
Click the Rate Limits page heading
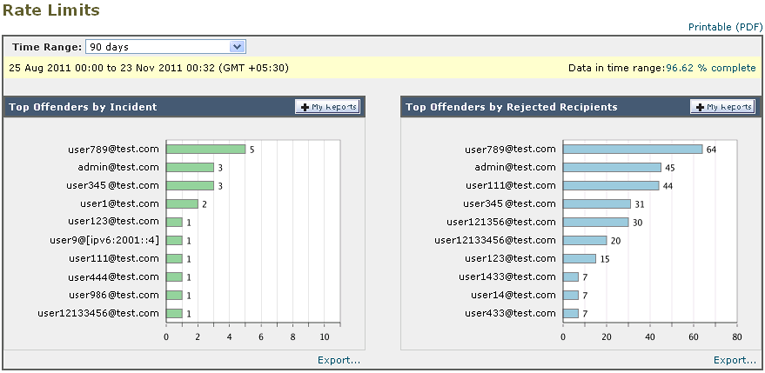51,10
